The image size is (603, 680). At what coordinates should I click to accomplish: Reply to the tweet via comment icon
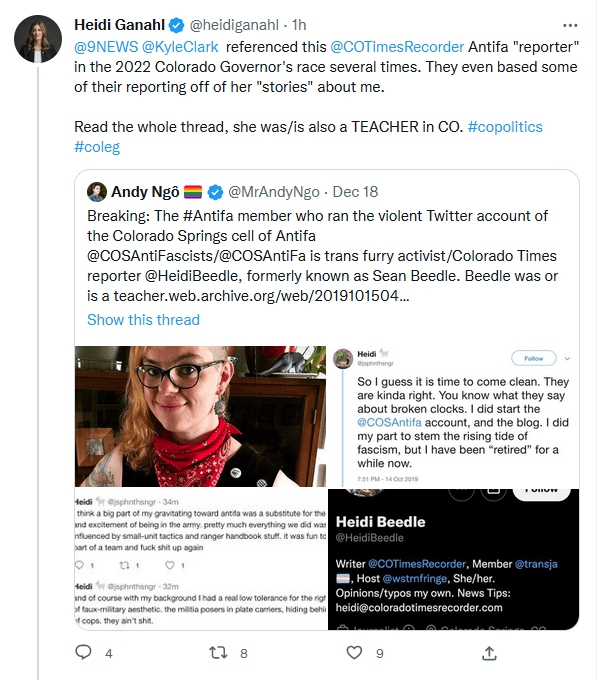[84, 653]
